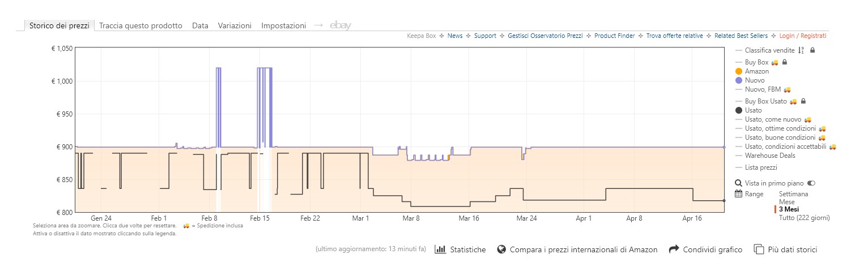Image resolution: width=868 pixels, height=280 pixels.
Task: Click the lock icon beside Buy Box Usato
Action: point(803,101)
